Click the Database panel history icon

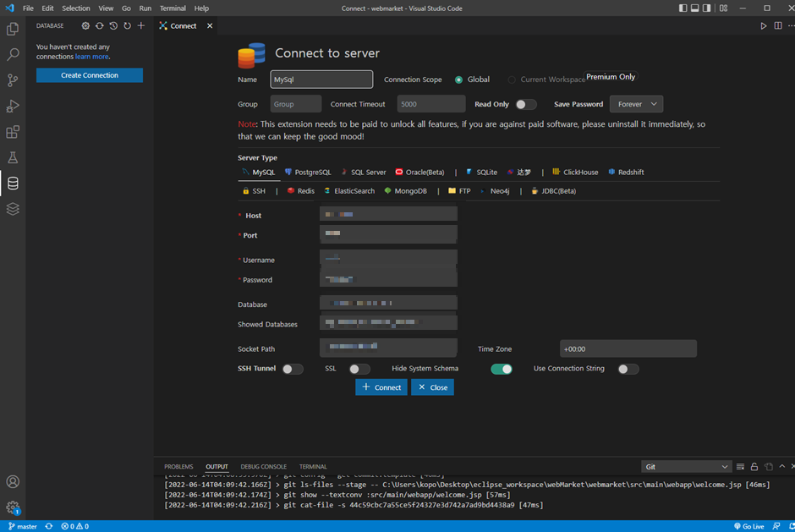coord(113,26)
